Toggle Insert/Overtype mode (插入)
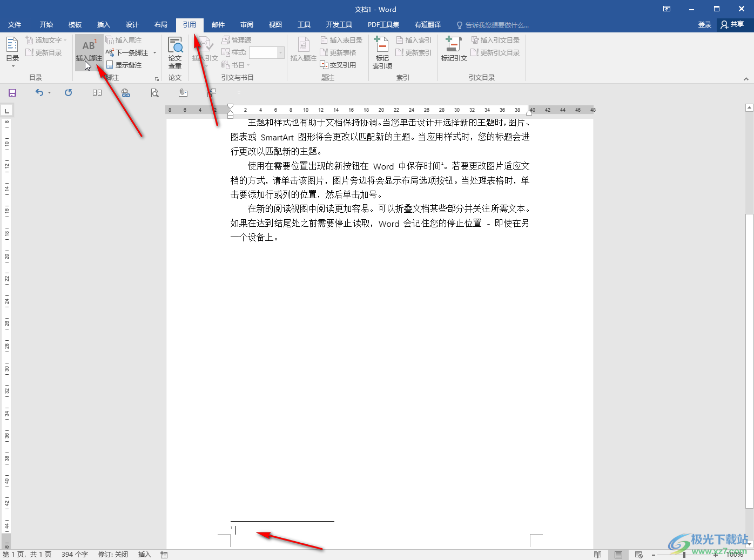The image size is (754, 560). pos(144,555)
